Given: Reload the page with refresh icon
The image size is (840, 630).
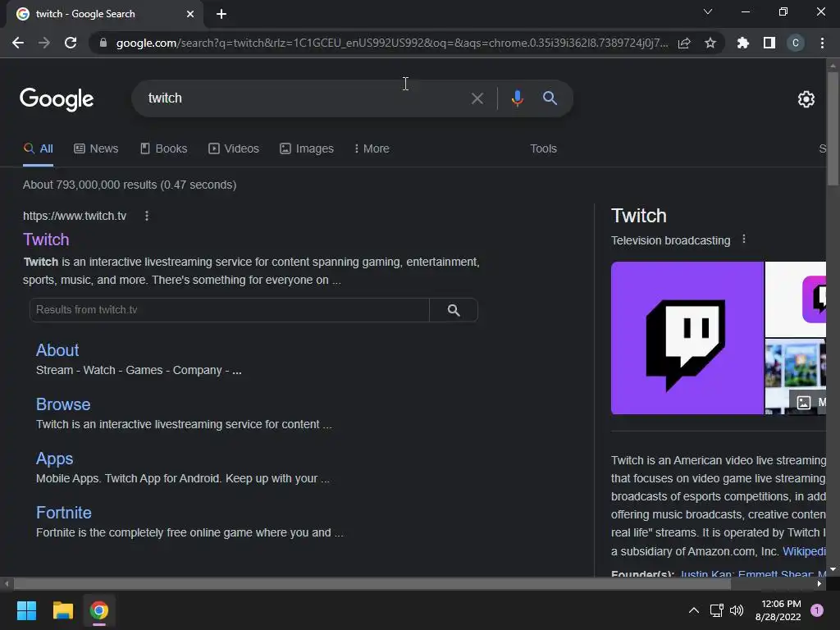Looking at the screenshot, I should pos(71,43).
